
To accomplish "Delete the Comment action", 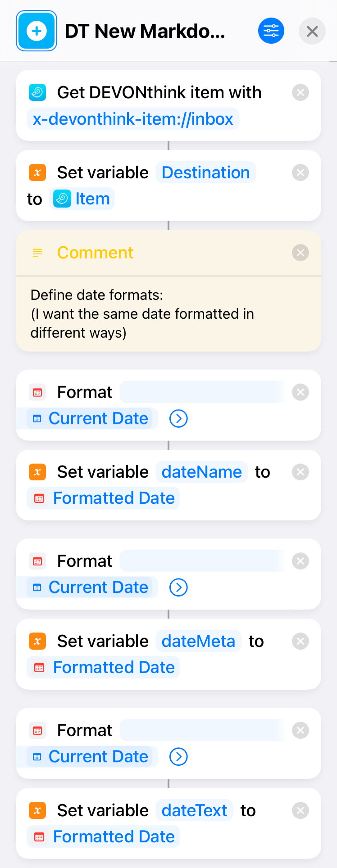I will point(301,253).
